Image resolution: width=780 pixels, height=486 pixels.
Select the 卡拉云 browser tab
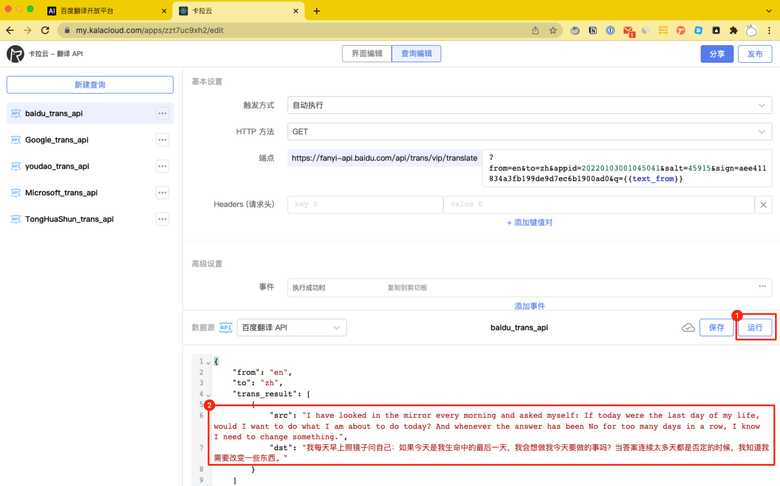click(x=238, y=11)
